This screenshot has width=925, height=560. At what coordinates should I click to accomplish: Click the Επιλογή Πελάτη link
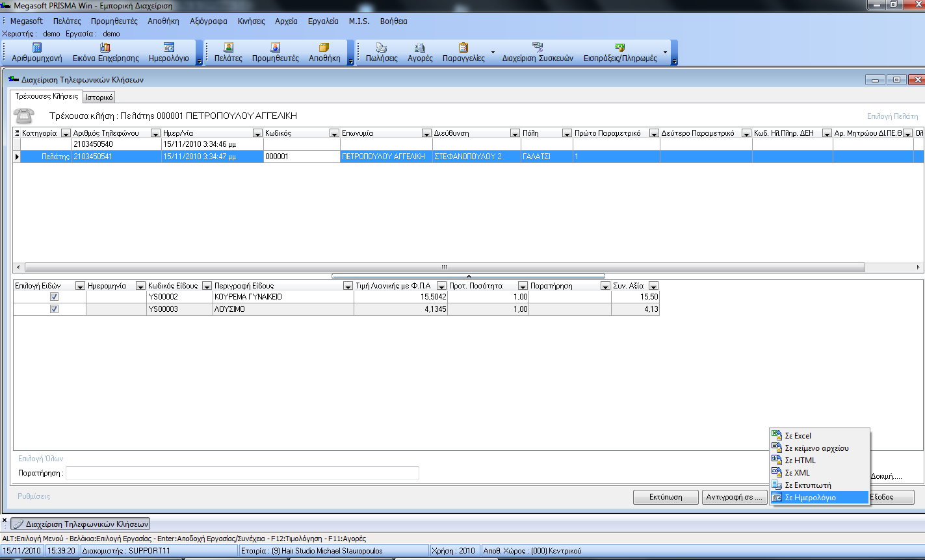click(892, 116)
